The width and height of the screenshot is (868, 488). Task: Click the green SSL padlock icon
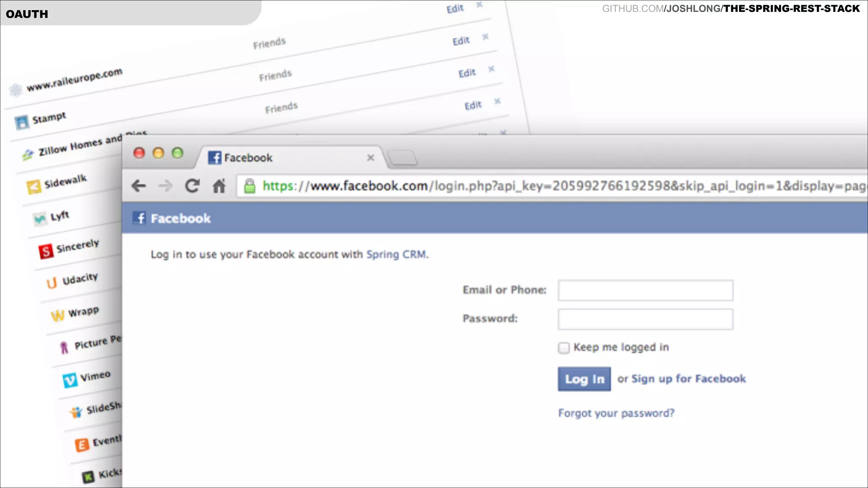pos(250,186)
